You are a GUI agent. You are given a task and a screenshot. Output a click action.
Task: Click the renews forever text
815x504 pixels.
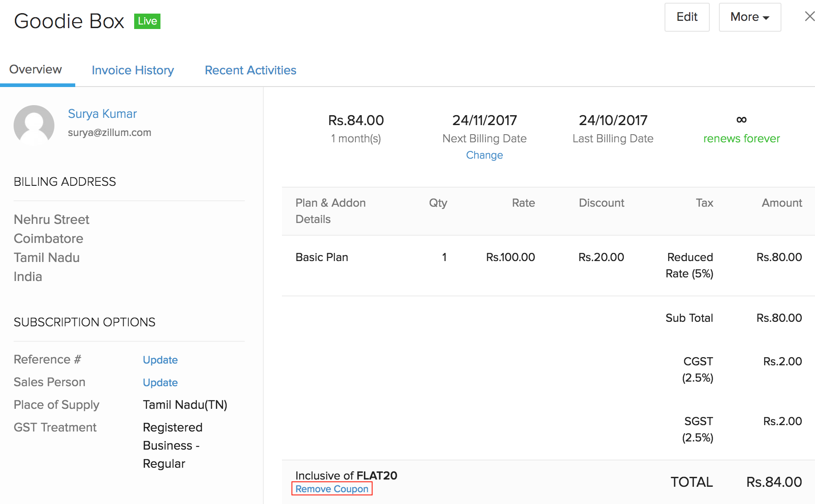click(741, 139)
